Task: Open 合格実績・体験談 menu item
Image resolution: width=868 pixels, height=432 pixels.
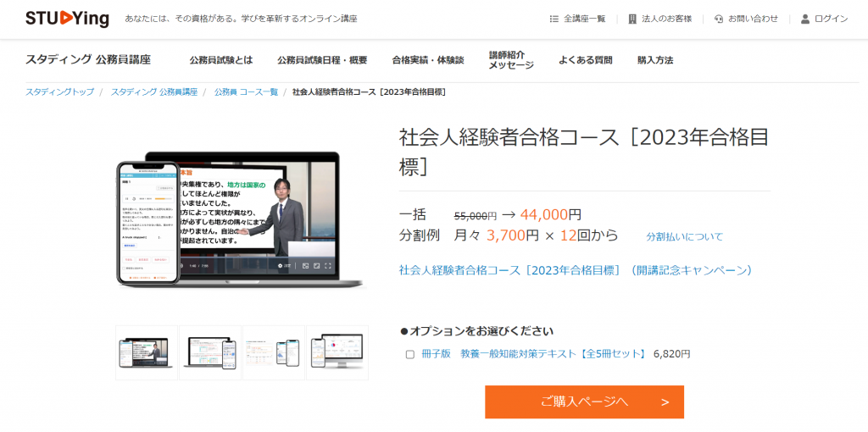Action: (428, 60)
